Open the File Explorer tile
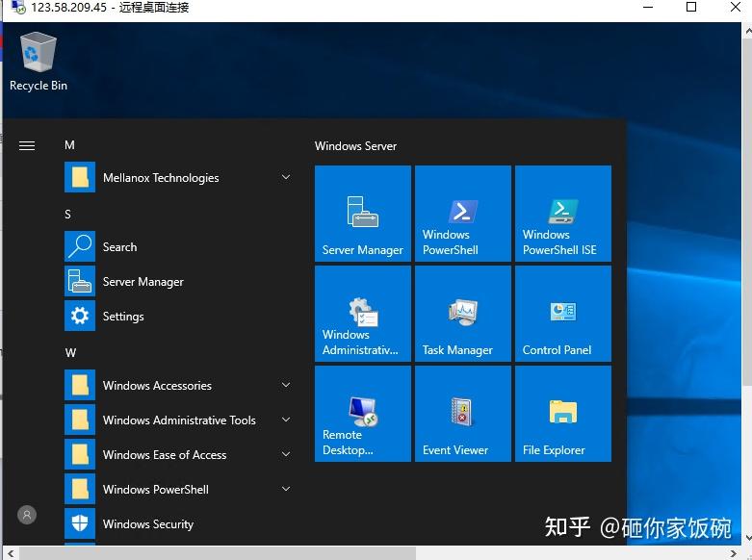Screen dimensions: 752x560 pyautogui.click(x=563, y=414)
